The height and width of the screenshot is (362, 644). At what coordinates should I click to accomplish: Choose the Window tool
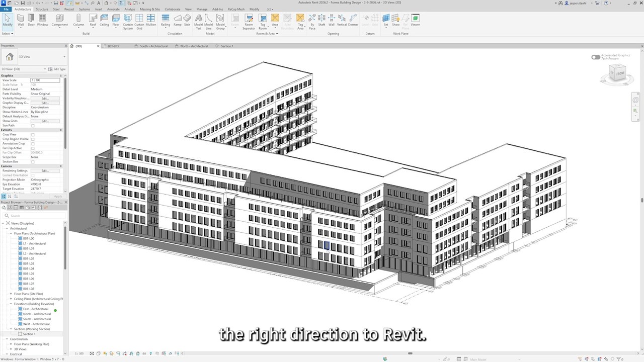pyautogui.click(x=43, y=20)
